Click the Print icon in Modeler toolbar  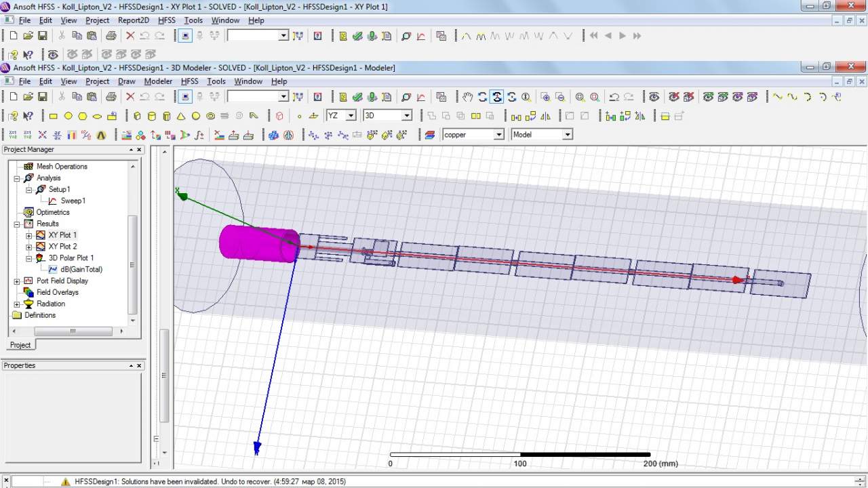coord(111,97)
